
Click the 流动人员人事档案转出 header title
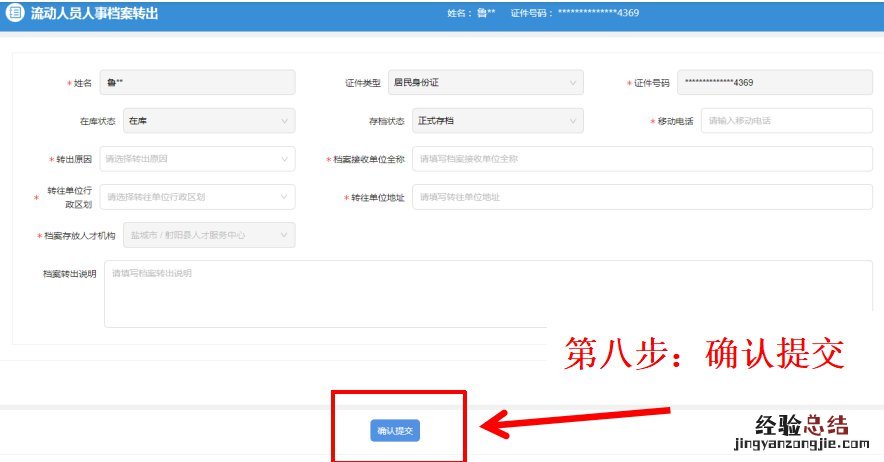coord(94,14)
